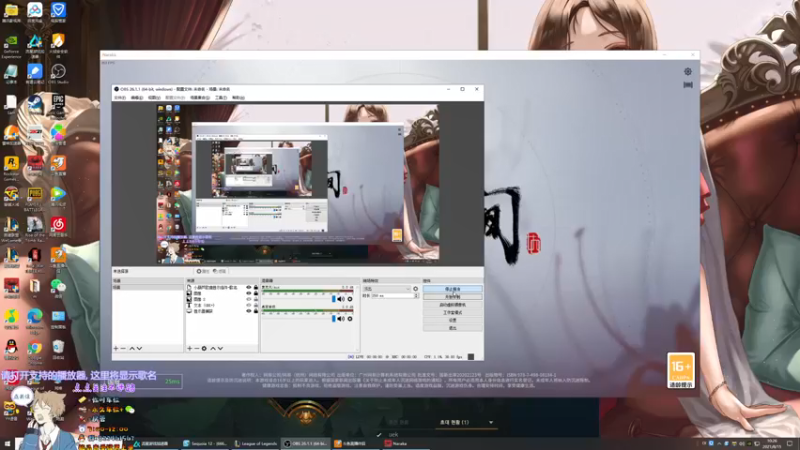800x450 pixels.
Task: Open Steam desktop shortcut
Action: [x=35, y=105]
